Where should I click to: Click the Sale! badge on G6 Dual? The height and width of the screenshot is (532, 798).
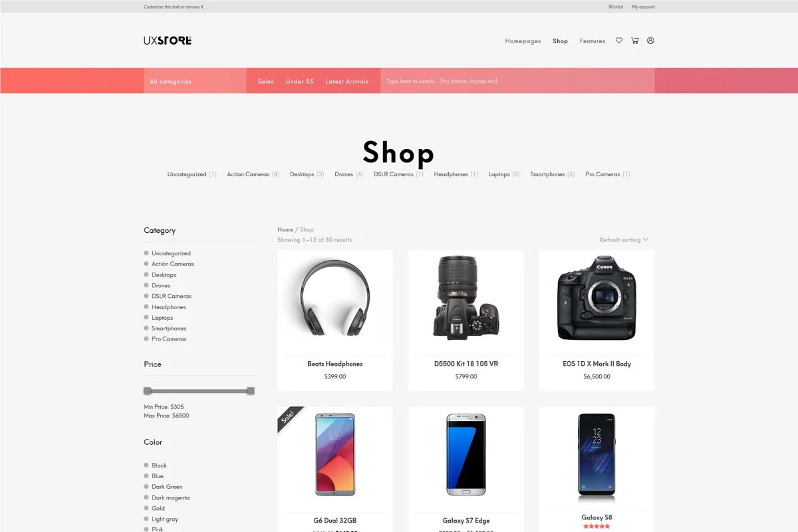(288, 418)
